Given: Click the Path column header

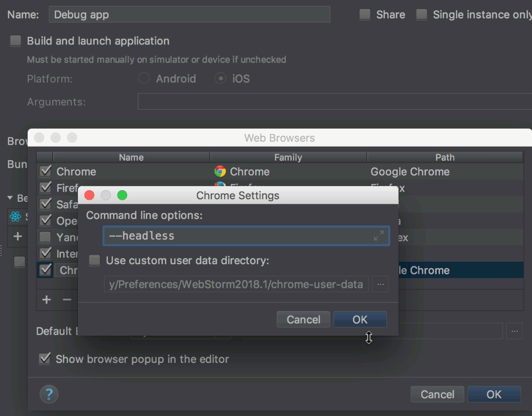Looking at the screenshot, I should pyautogui.click(x=445, y=157).
